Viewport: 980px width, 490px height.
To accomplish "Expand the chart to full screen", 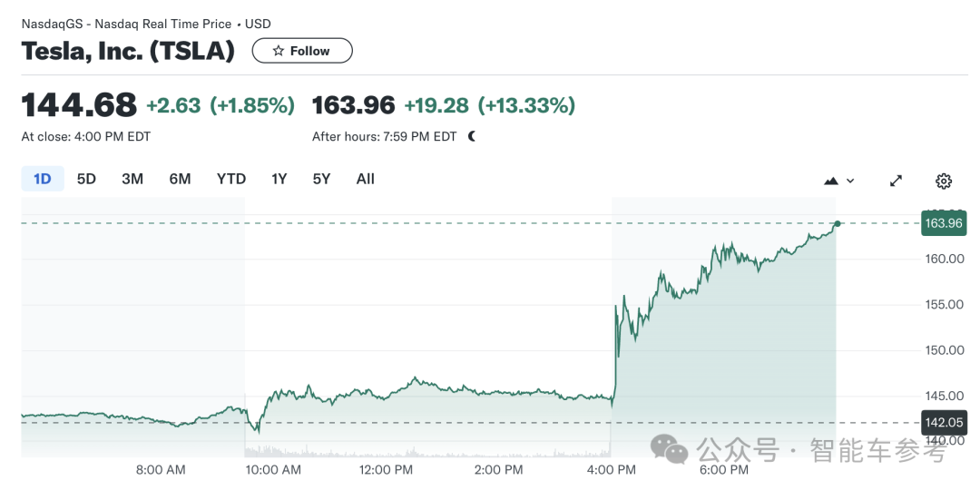I will click(896, 181).
